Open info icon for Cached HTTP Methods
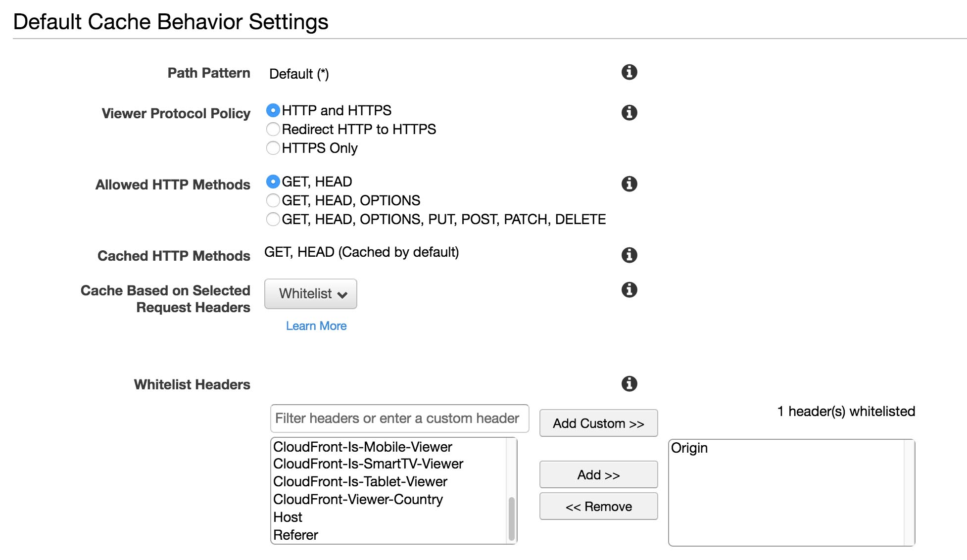967x560 pixels. coord(629,255)
